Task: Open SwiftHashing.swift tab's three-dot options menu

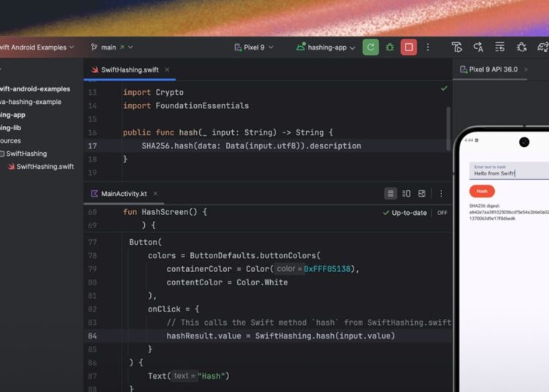Action: (x=441, y=70)
